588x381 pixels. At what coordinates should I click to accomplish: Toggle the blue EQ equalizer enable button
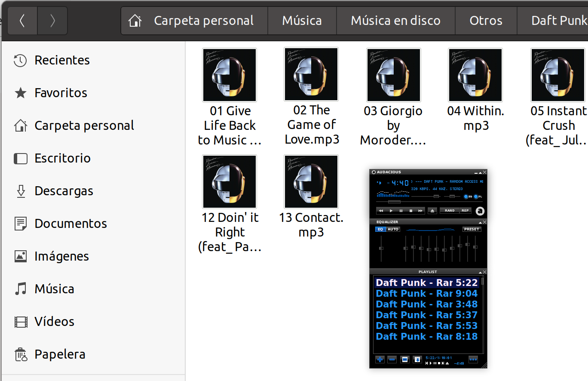[x=380, y=230]
